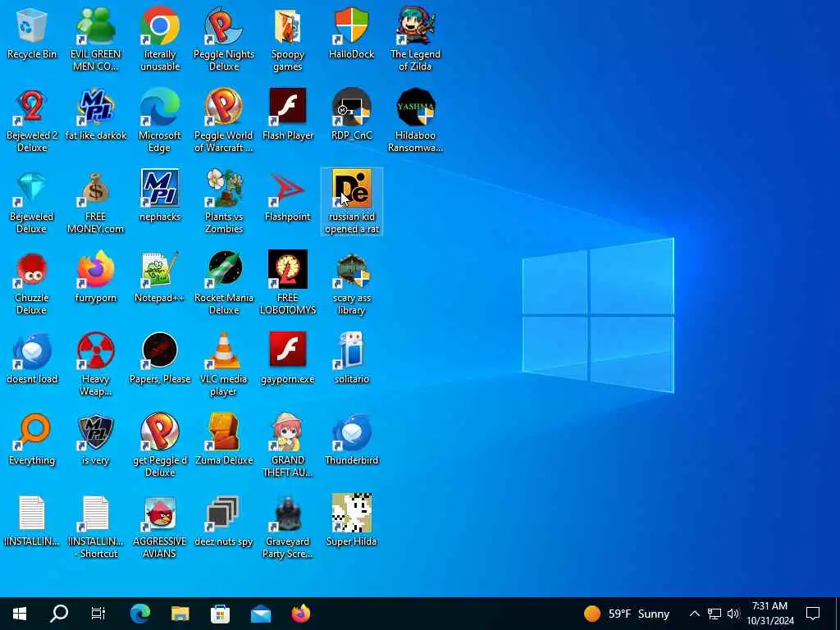Open File Explorer from the taskbar
Viewport: 840px width, 630px height.
[x=180, y=614]
